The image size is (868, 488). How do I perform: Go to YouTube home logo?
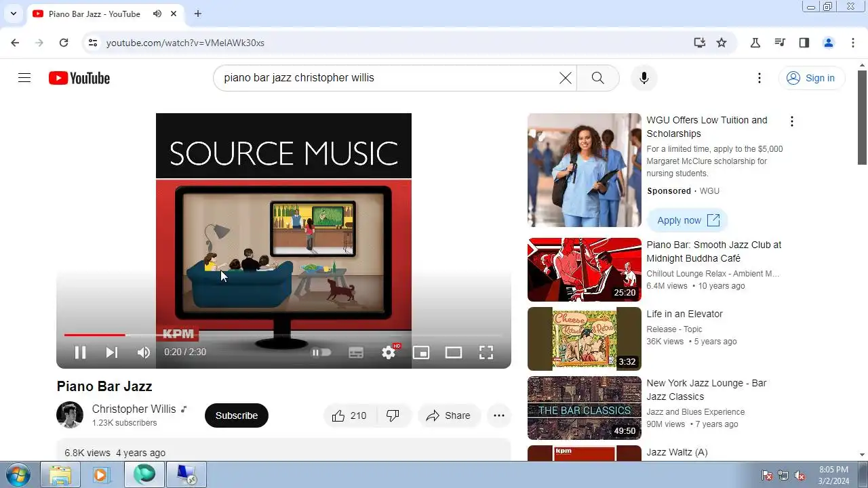click(x=79, y=78)
